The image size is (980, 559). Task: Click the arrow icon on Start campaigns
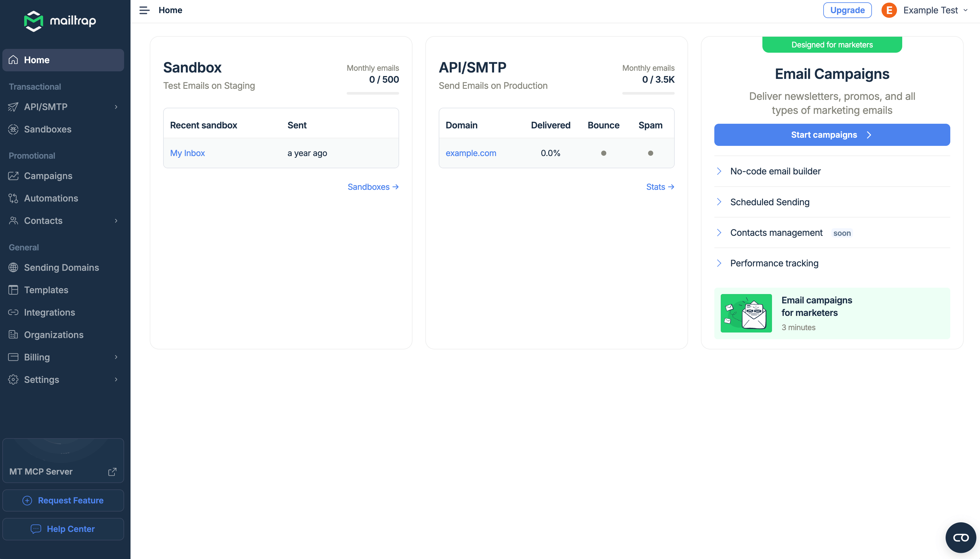[869, 135]
